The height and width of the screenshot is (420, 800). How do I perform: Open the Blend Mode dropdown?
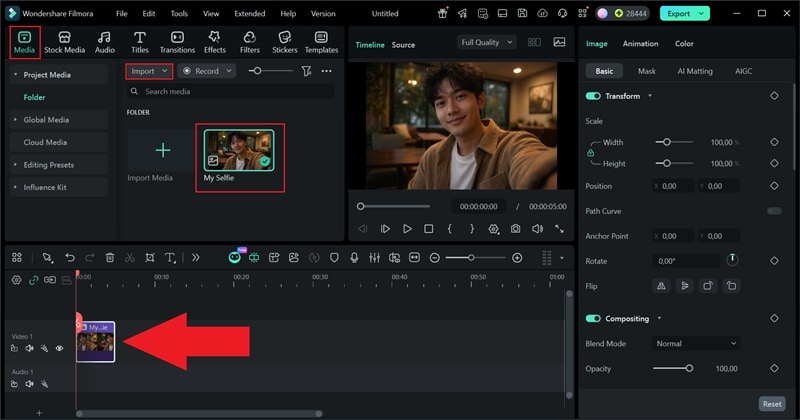[696, 343]
